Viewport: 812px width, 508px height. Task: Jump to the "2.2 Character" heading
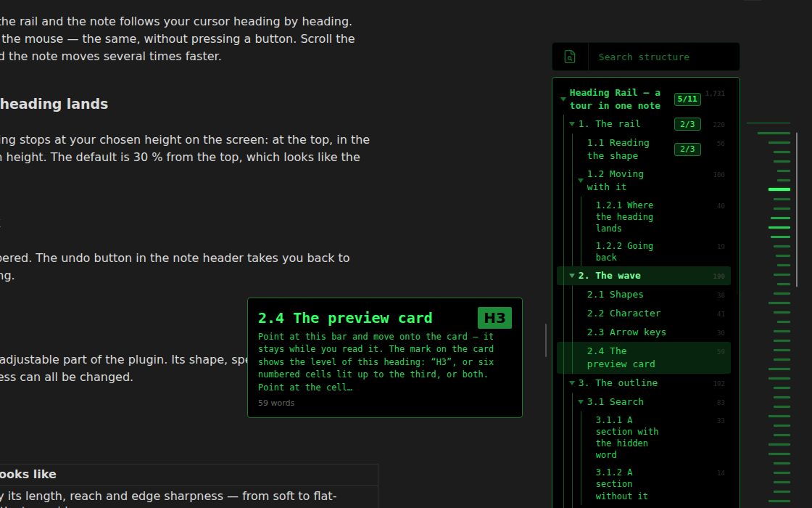click(x=623, y=313)
